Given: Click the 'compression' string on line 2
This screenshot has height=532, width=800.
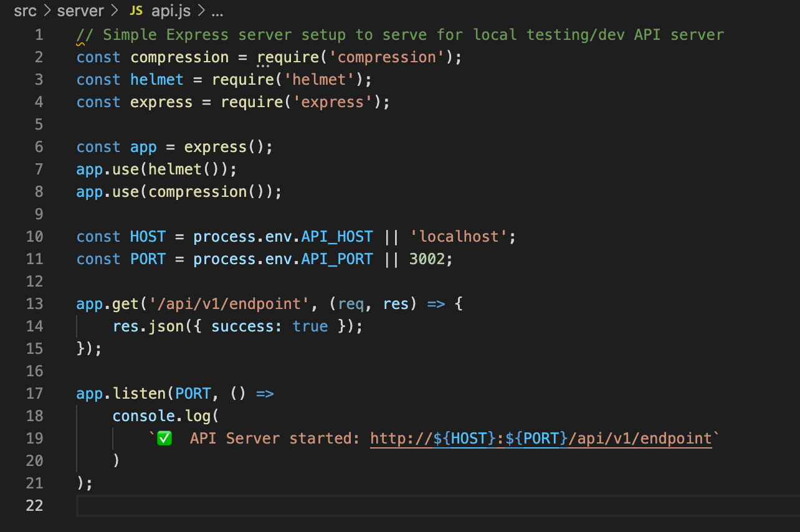Looking at the screenshot, I should point(387,57).
